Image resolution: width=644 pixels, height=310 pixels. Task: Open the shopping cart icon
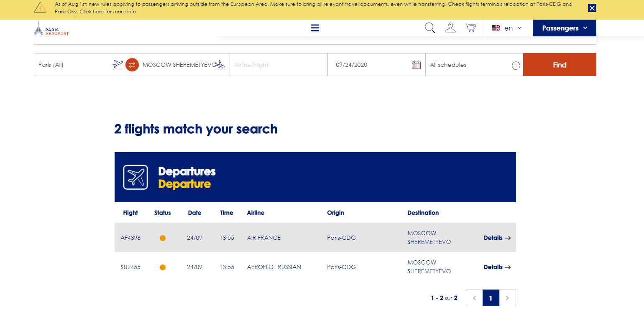pyautogui.click(x=470, y=28)
